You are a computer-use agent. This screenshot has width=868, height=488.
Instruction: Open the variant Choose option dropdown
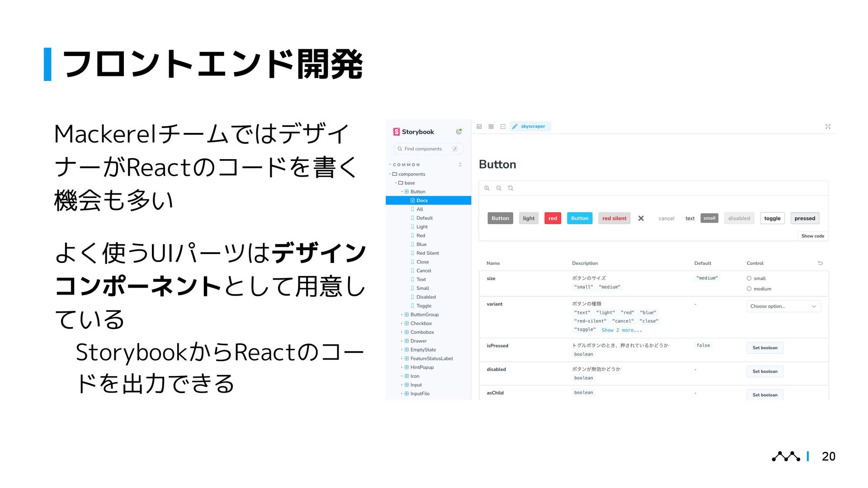point(783,306)
